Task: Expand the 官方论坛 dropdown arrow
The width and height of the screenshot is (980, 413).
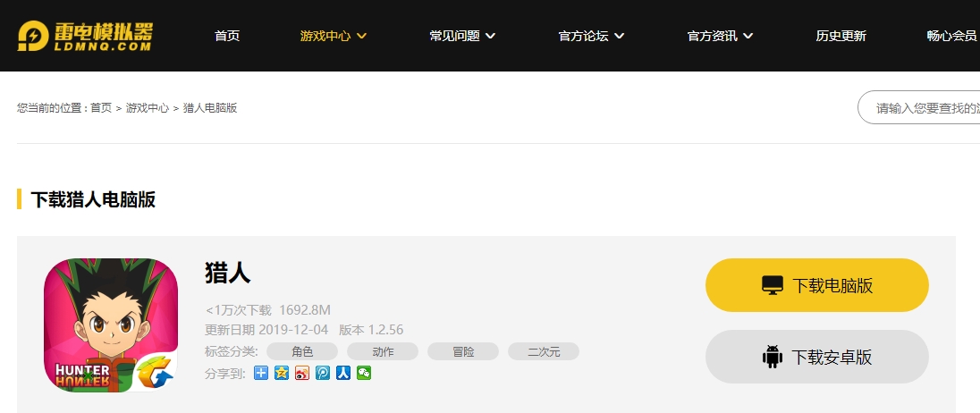Action: point(619,37)
